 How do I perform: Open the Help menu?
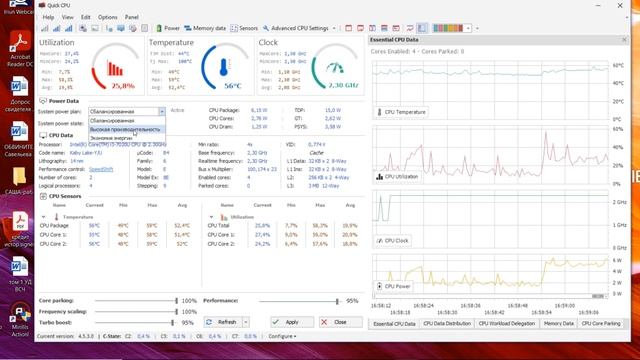tap(48, 17)
